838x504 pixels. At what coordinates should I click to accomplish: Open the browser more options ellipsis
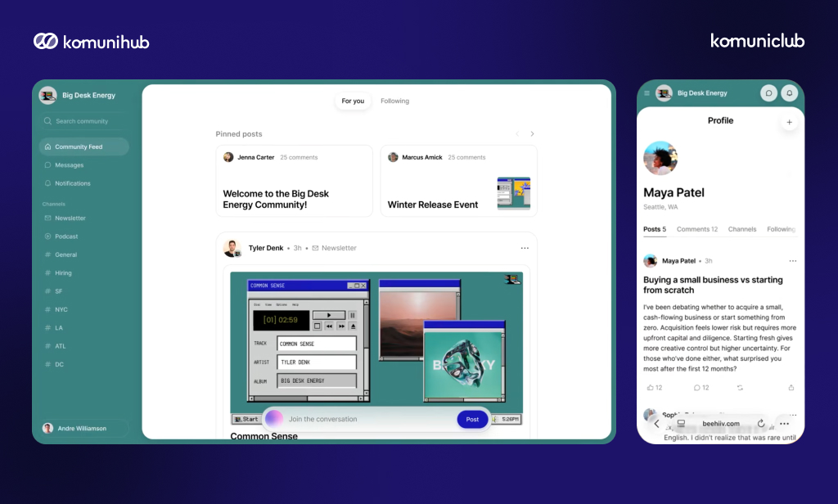[x=784, y=423]
